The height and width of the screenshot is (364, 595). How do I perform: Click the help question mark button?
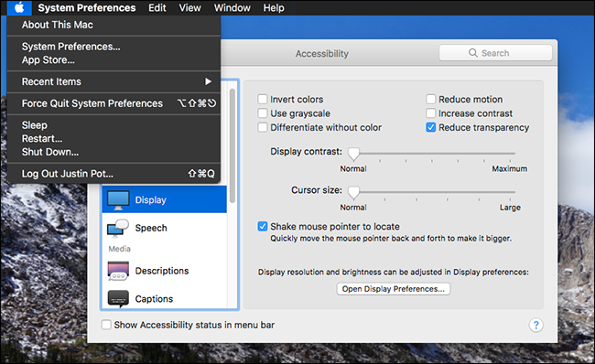tap(535, 325)
